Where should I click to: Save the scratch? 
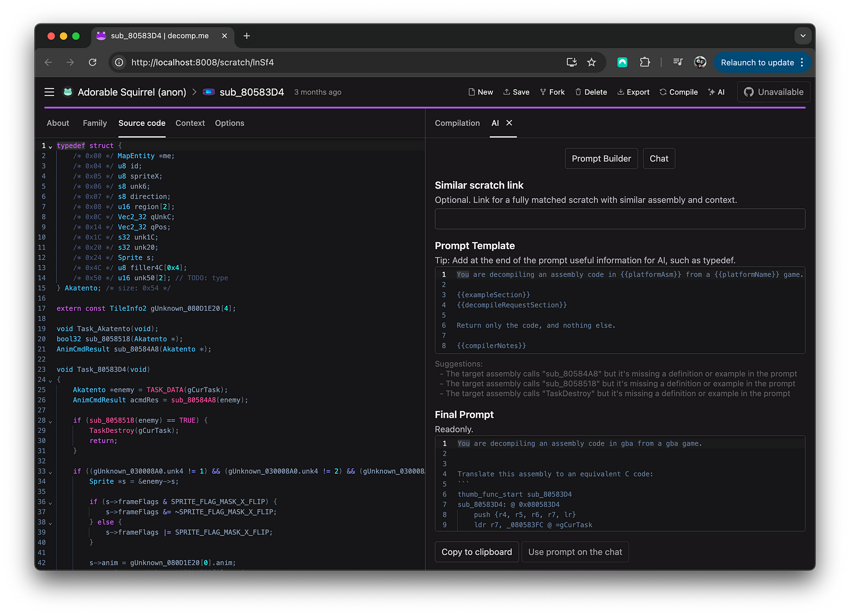(x=516, y=92)
